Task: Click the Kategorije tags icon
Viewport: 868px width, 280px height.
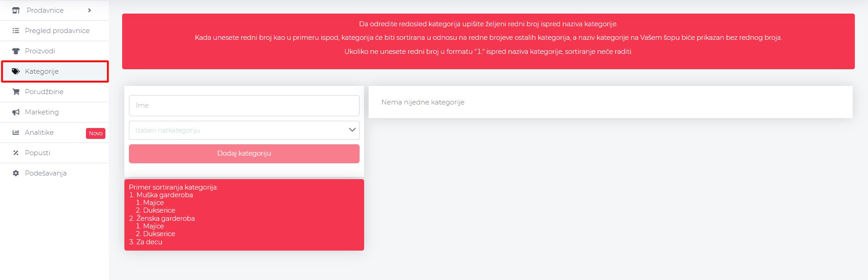Action: coord(16,71)
